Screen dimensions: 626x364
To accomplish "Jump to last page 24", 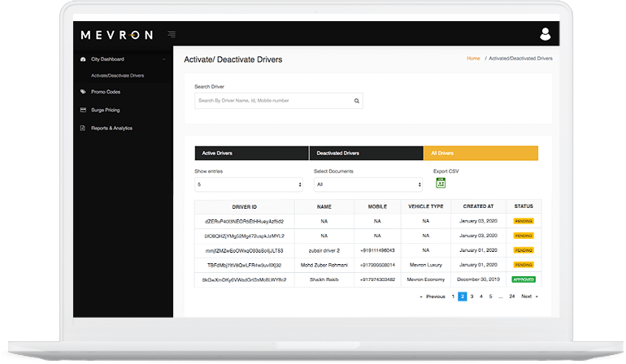I will pos(512,297).
